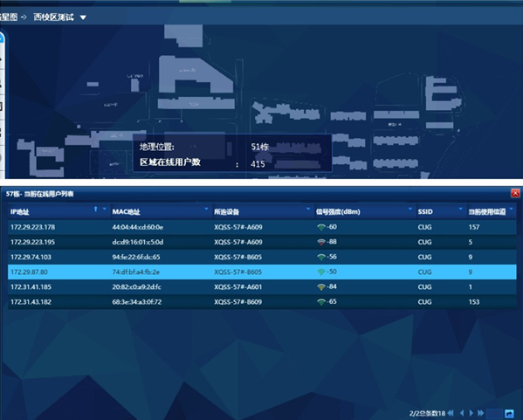This screenshot has height=420, width=523.
Task: Go to the first page of user list
Action: tap(451, 413)
